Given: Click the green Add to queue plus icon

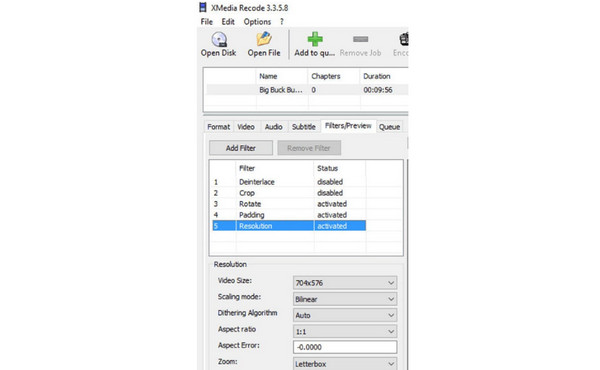Looking at the screenshot, I should 315,39.
